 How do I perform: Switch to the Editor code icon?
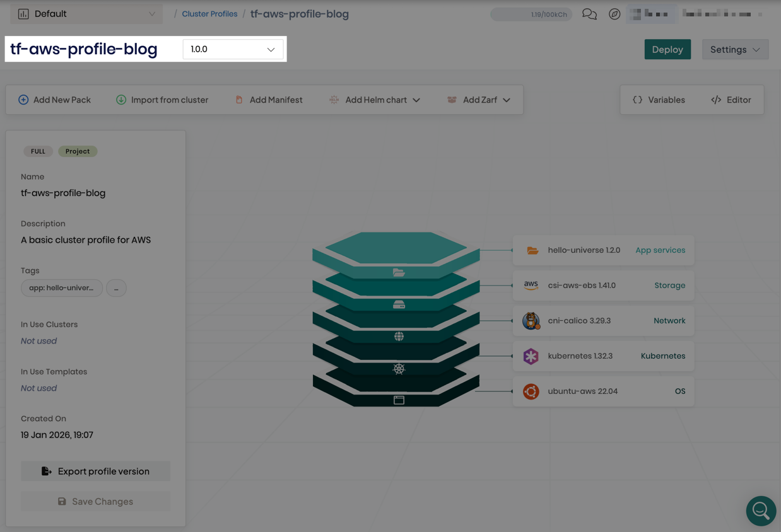(x=717, y=100)
